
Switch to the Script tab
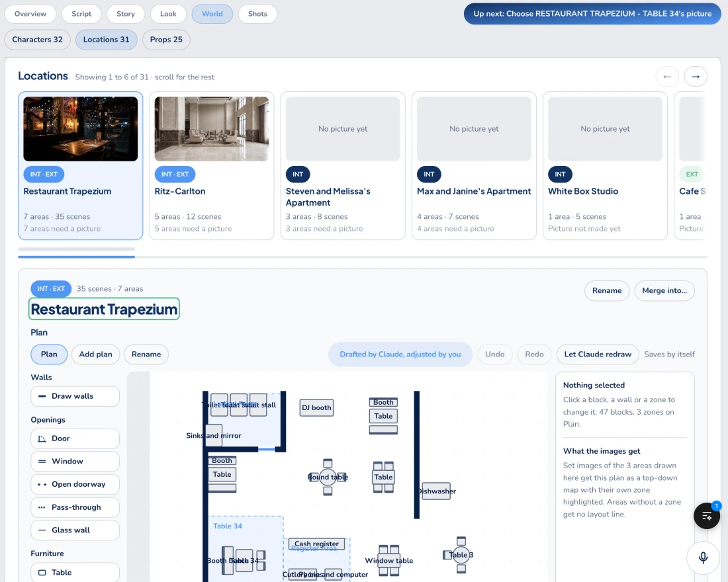[x=81, y=14]
